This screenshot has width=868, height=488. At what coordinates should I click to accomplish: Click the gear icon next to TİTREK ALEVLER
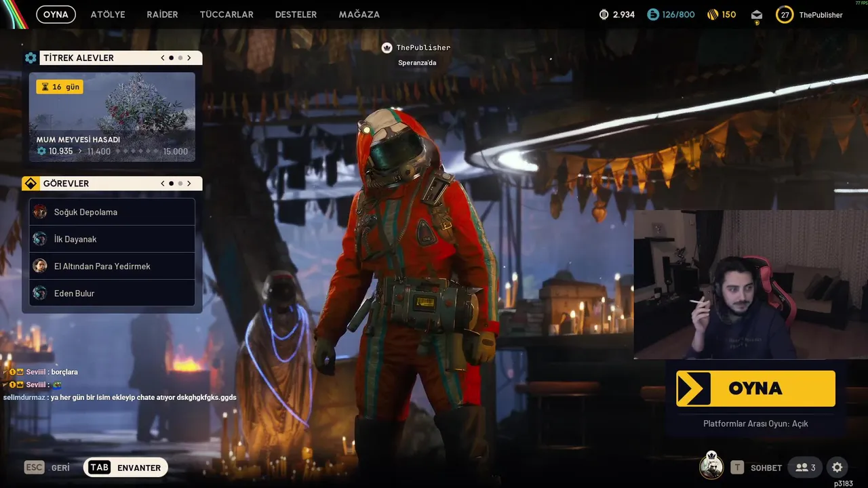tap(31, 58)
